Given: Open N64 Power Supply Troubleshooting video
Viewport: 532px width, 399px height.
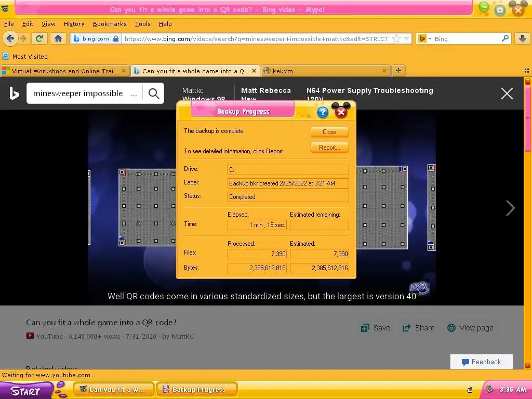Looking at the screenshot, I should coord(369,95).
